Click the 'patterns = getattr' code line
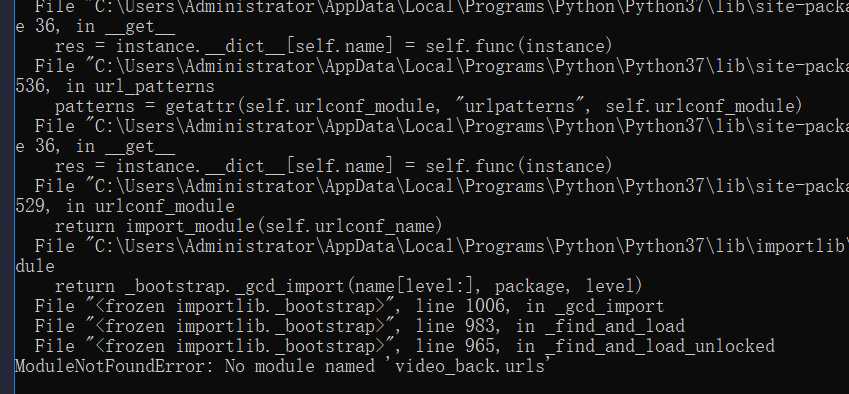 click(428, 106)
